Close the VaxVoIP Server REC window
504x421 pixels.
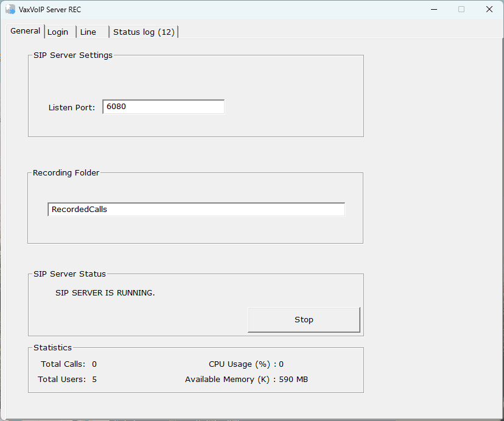[x=489, y=9]
